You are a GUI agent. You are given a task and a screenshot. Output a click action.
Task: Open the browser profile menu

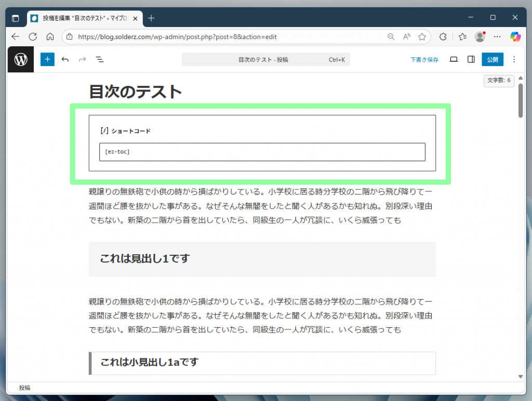479,36
